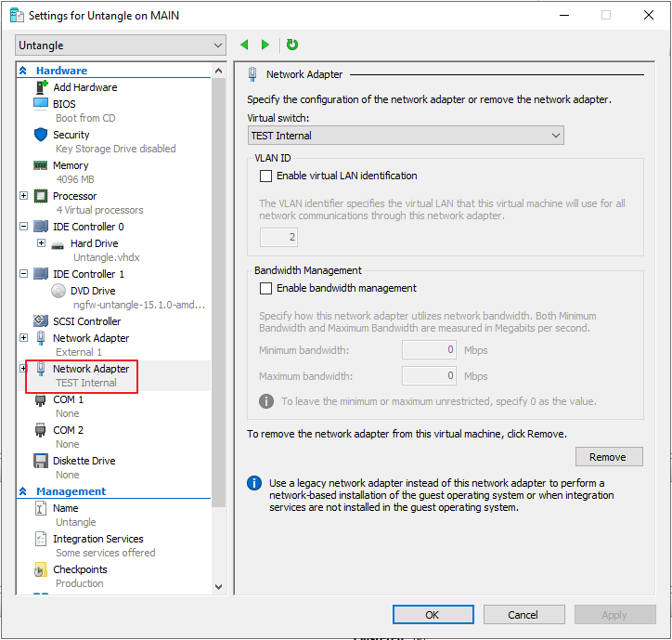Viewport: 672px width, 640px height.
Task: Click the Remove network adapter button
Action: [609, 457]
